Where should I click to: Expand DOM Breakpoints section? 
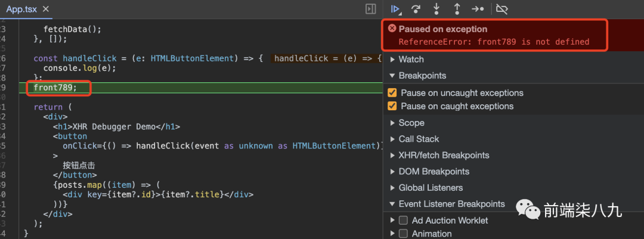434,172
